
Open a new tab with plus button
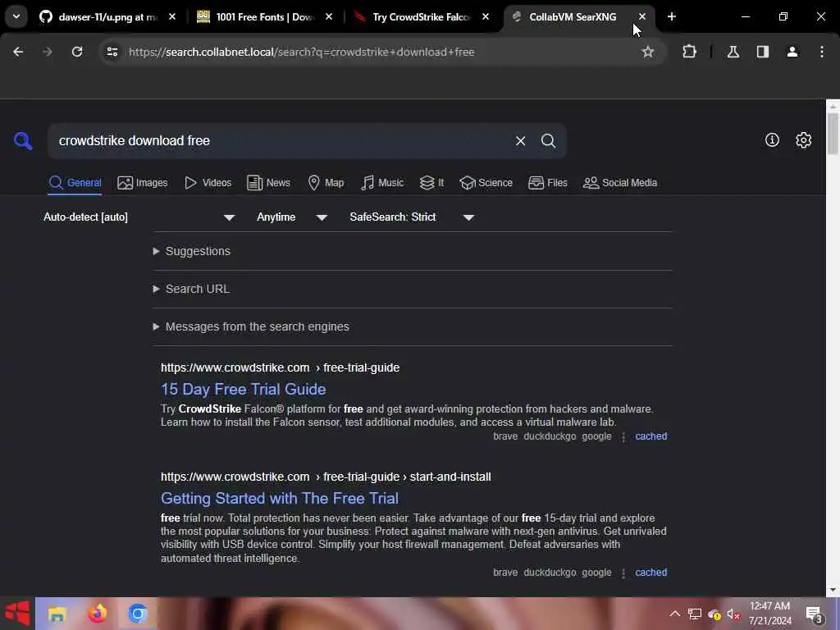point(671,17)
